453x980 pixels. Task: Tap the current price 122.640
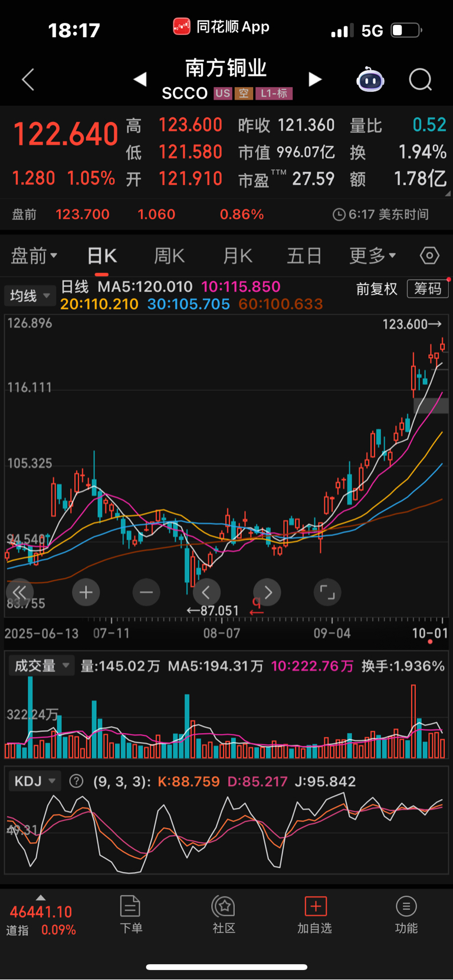coord(66,134)
